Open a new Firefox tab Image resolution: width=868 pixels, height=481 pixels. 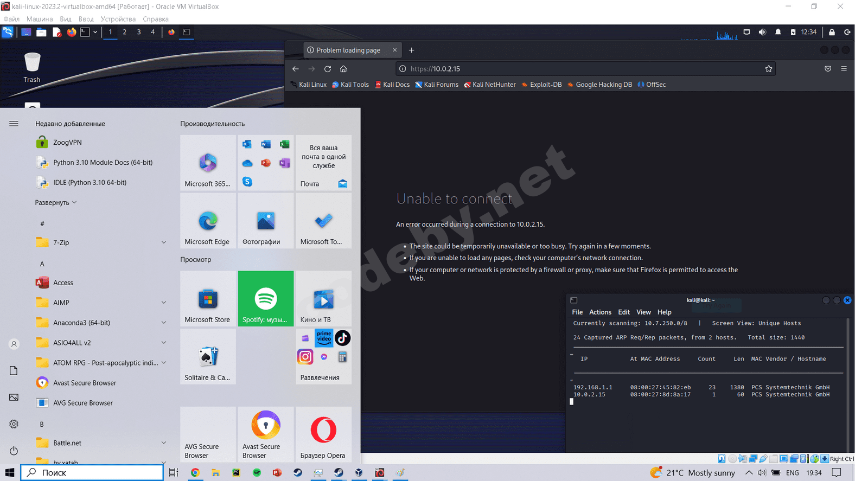click(412, 50)
